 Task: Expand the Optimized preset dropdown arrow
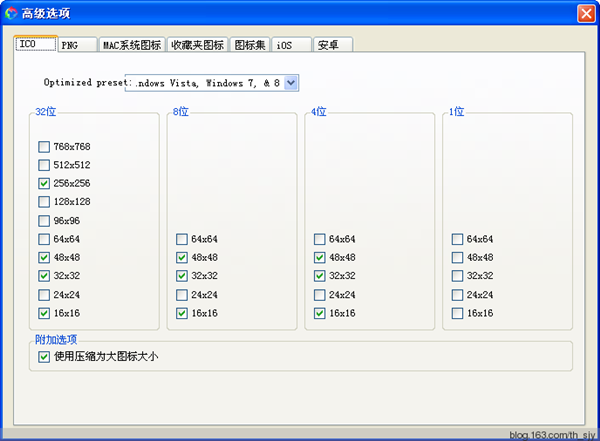(291, 83)
